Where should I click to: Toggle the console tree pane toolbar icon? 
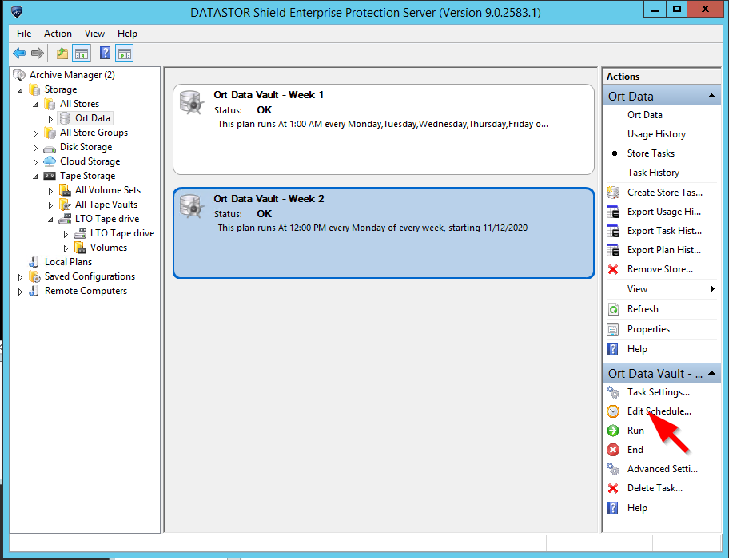(x=82, y=54)
